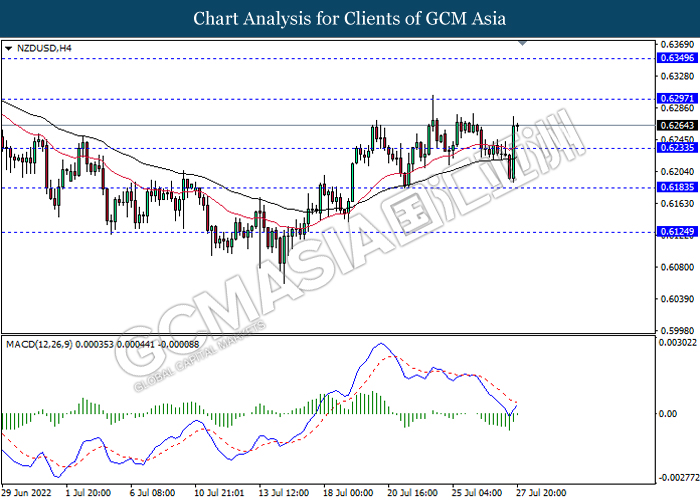Select the 0.61835 support level label
This screenshot has width=700, height=500.
point(677,187)
